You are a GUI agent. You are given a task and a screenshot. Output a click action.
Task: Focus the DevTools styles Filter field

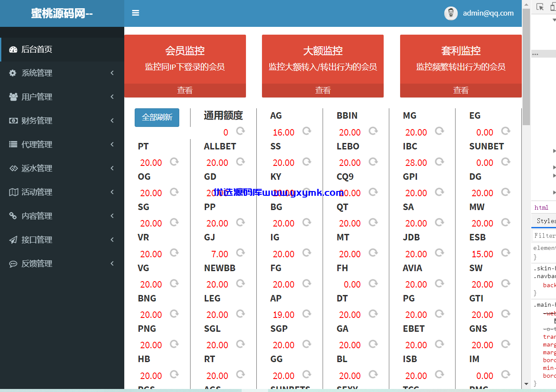click(x=544, y=236)
